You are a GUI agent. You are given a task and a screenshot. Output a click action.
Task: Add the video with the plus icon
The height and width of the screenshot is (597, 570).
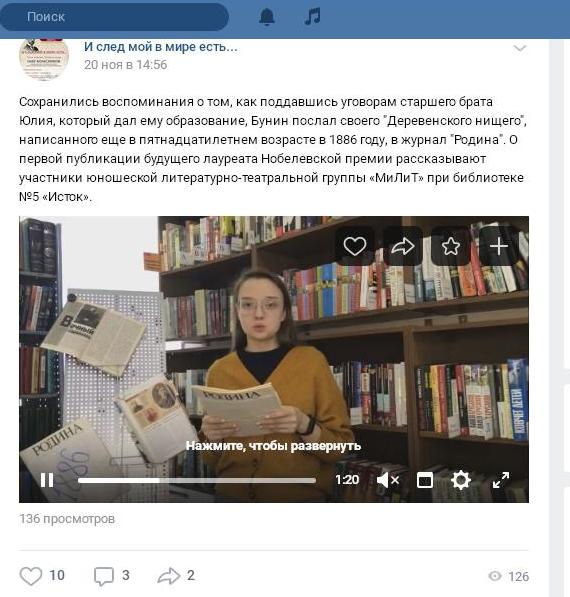pos(498,246)
